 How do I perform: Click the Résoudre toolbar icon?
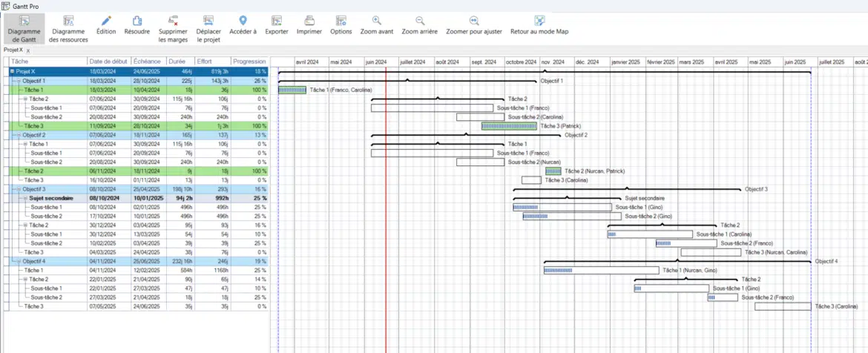point(137,22)
